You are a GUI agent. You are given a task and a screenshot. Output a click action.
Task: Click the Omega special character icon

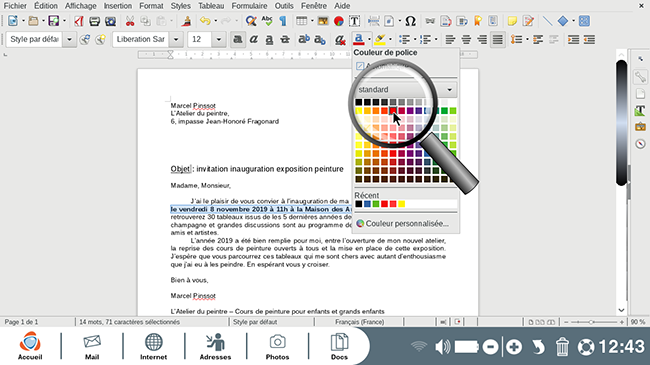click(410, 21)
